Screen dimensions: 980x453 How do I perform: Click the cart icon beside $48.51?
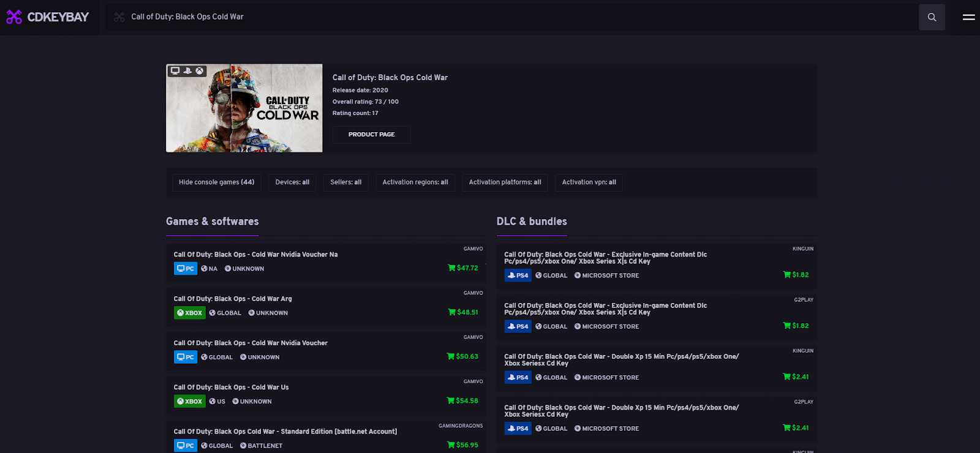click(x=451, y=312)
